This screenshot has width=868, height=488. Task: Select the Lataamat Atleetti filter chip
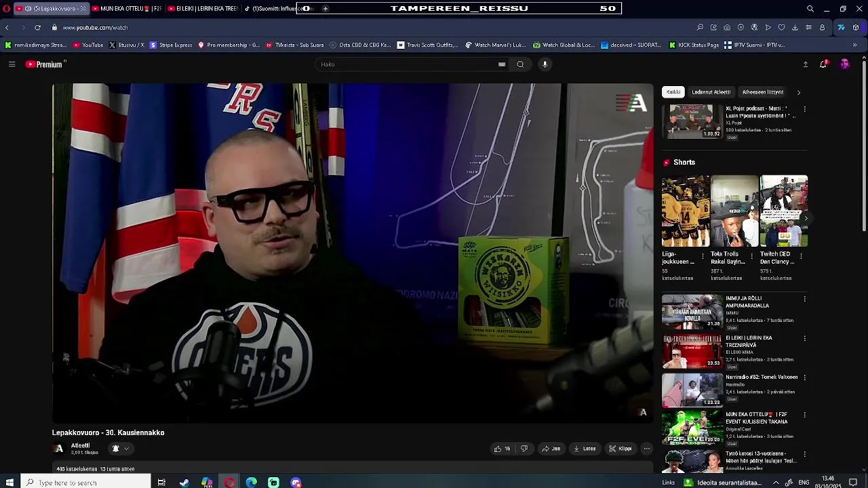coord(711,92)
